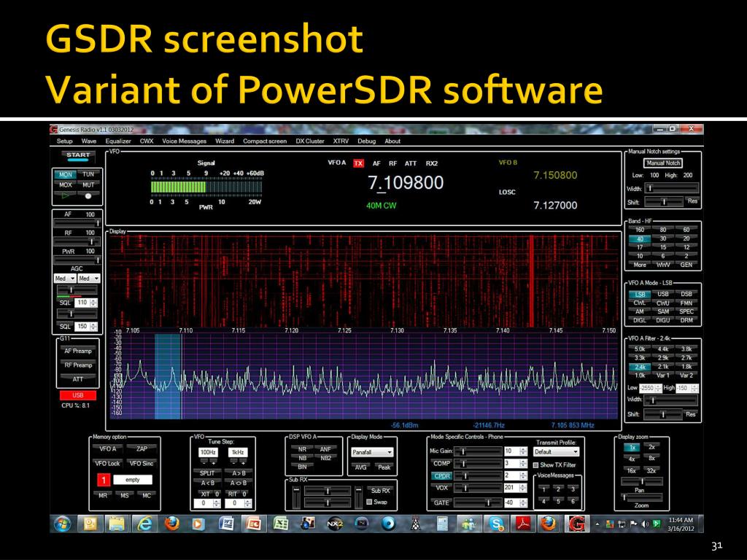Toggle the NR noise reduction button
747x560 pixels.
pos(302,449)
